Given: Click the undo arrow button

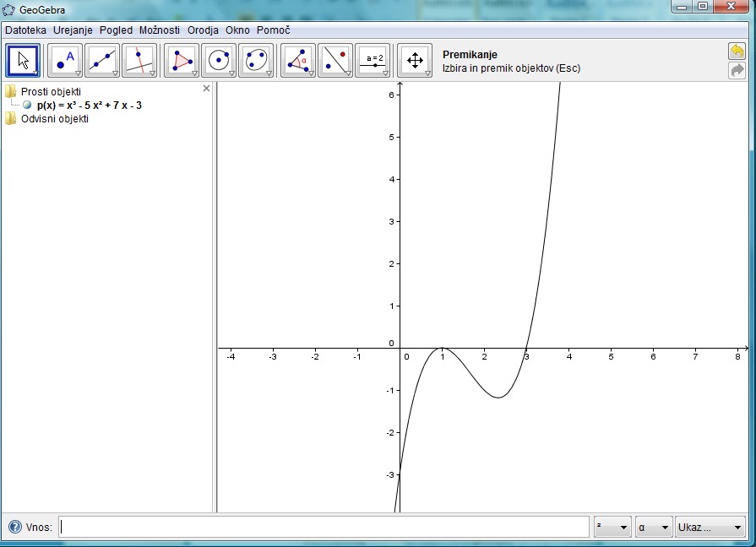Looking at the screenshot, I should (737, 51).
